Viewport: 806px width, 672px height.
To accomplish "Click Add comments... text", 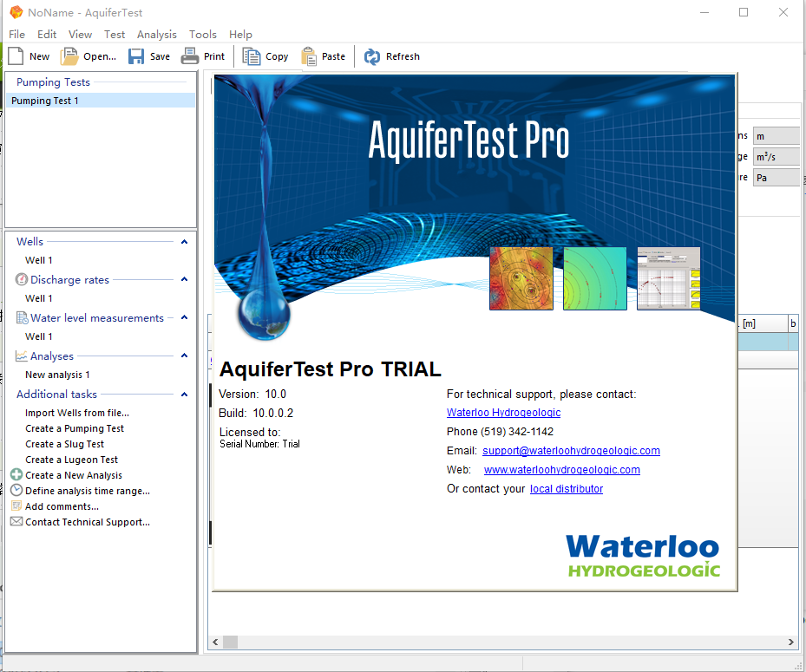I will tap(62, 506).
